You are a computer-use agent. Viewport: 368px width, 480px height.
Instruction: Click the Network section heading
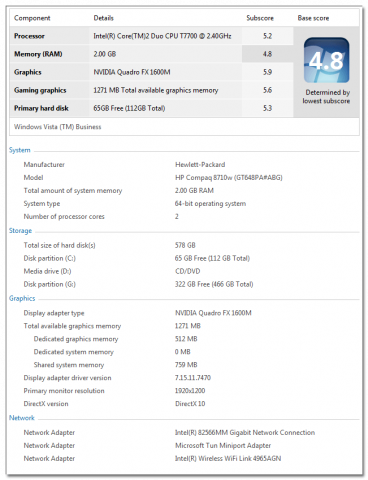22,418
